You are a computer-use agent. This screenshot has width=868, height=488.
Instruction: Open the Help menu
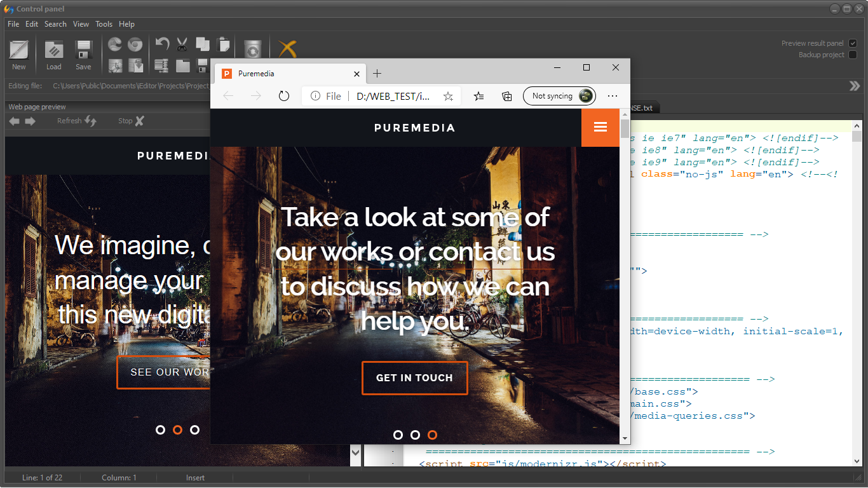(x=126, y=24)
